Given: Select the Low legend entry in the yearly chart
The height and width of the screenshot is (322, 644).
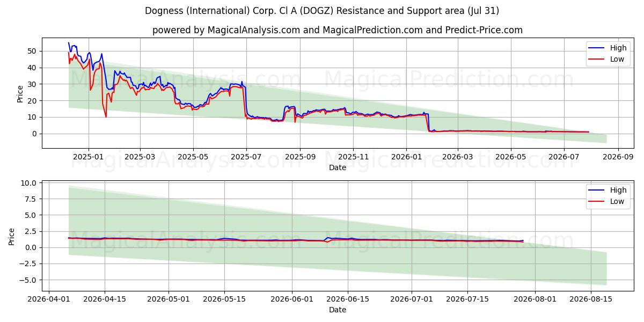Looking at the screenshot, I should tap(606, 59).
